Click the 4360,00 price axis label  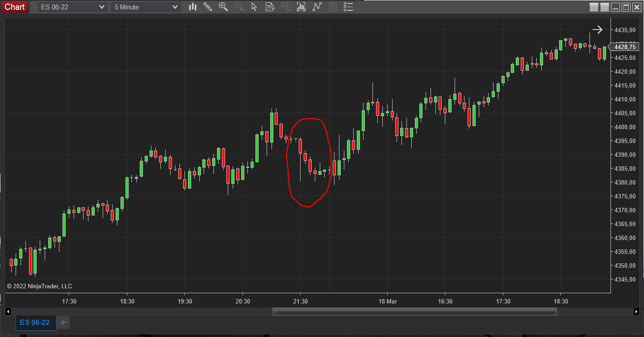(625, 238)
